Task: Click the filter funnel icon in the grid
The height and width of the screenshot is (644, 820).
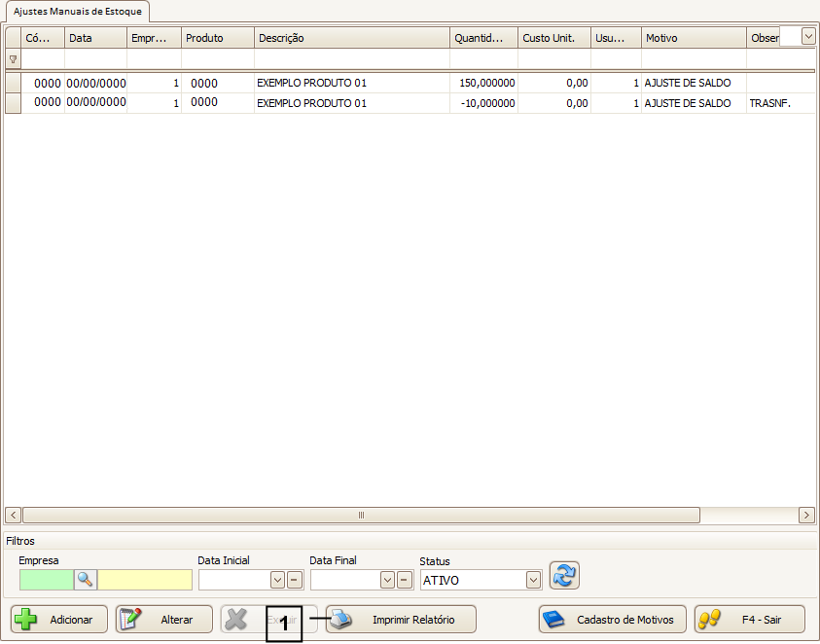Action: click(x=13, y=59)
